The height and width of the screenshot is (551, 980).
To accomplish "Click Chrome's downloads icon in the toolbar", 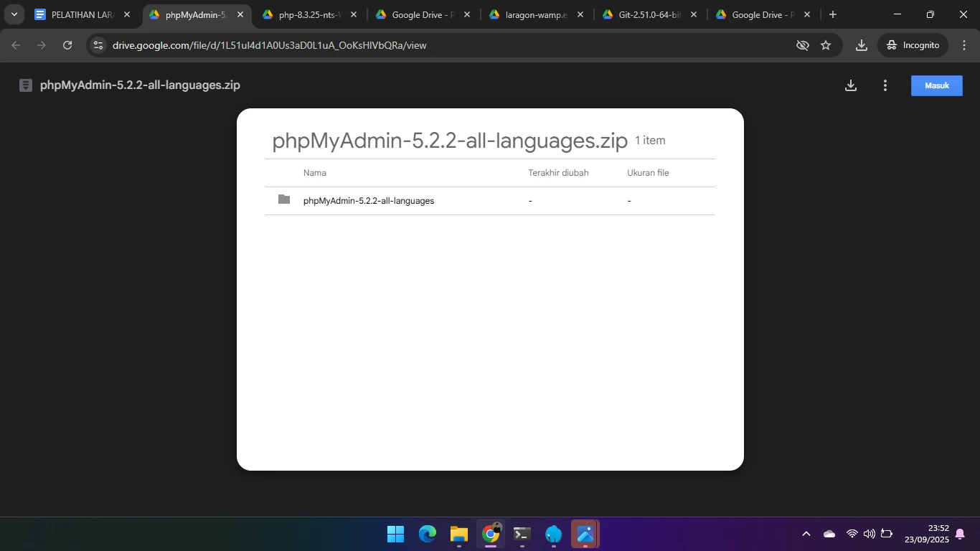I will (861, 45).
